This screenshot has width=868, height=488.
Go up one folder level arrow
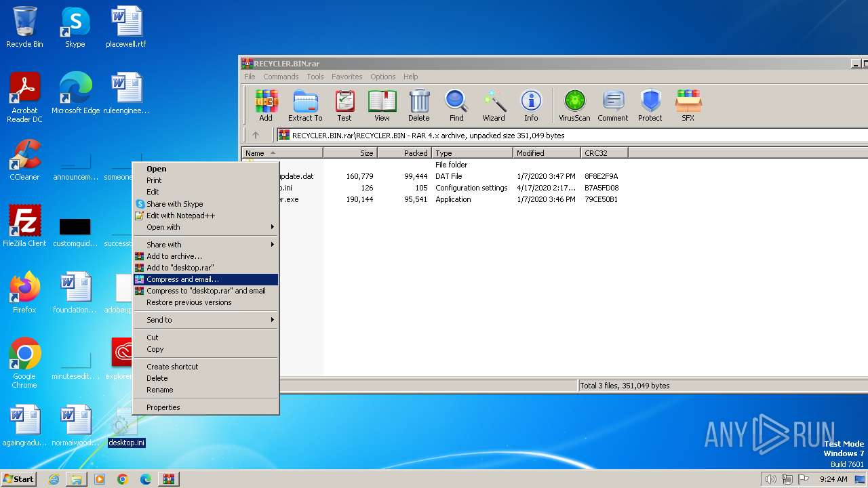(x=256, y=135)
